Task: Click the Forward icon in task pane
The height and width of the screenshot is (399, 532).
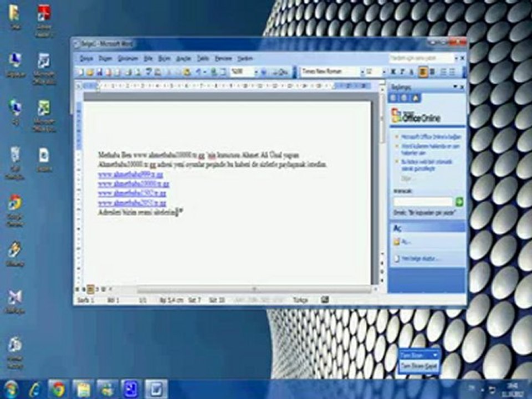Action: click(404, 98)
